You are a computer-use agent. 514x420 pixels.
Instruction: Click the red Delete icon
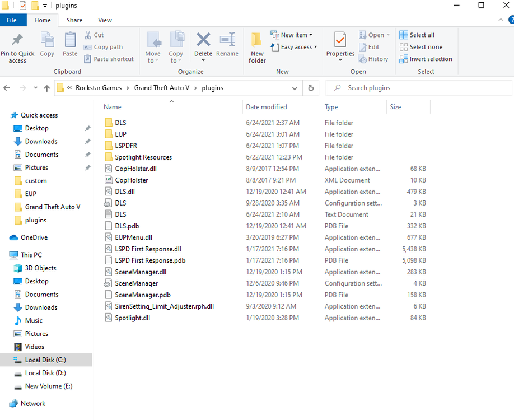click(x=203, y=40)
